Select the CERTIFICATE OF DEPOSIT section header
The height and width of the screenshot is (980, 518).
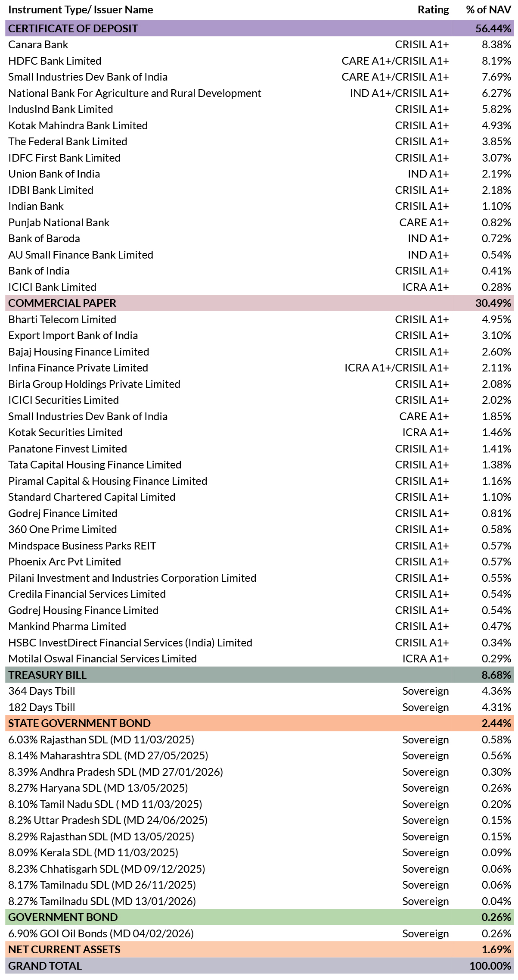click(x=259, y=28)
